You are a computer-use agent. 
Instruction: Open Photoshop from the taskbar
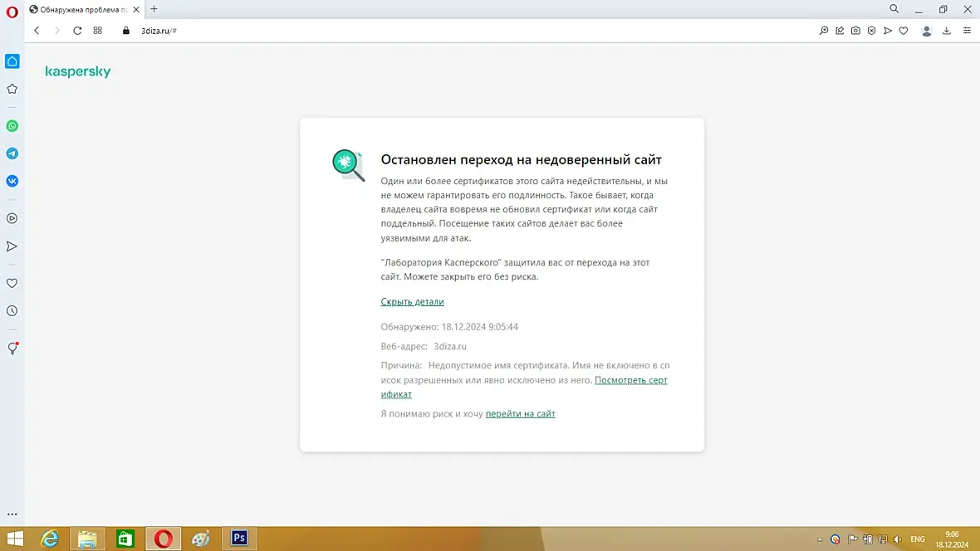click(238, 539)
